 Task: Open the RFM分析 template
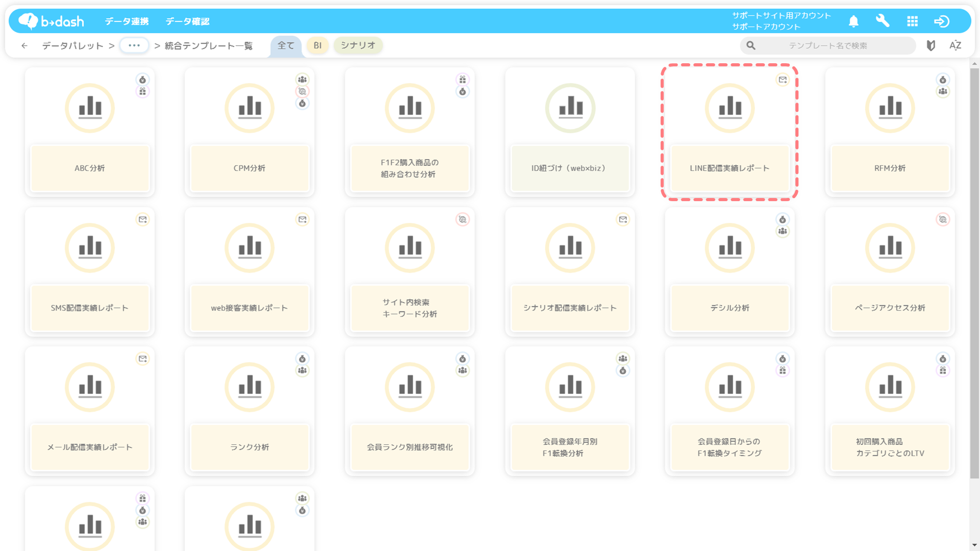(x=890, y=168)
